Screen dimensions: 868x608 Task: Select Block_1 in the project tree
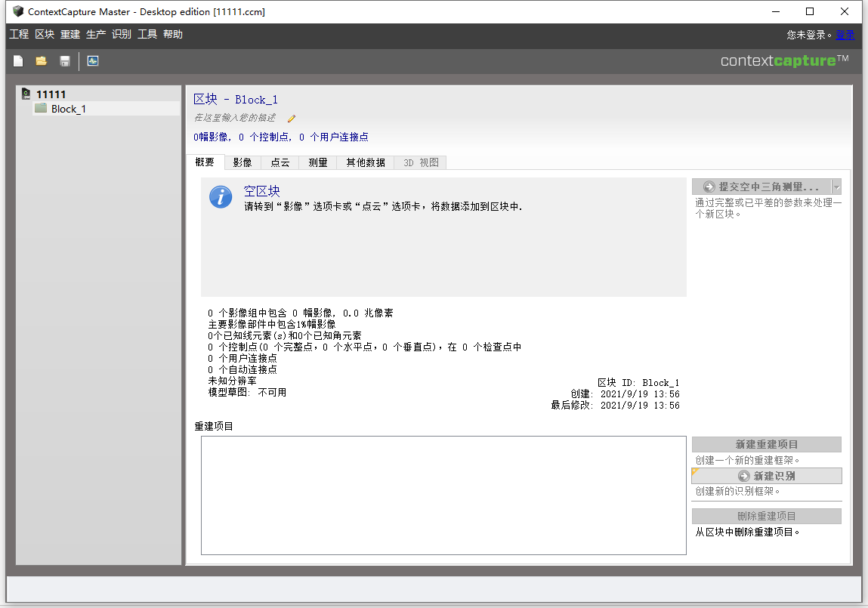pyautogui.click(x=69, y=109)
